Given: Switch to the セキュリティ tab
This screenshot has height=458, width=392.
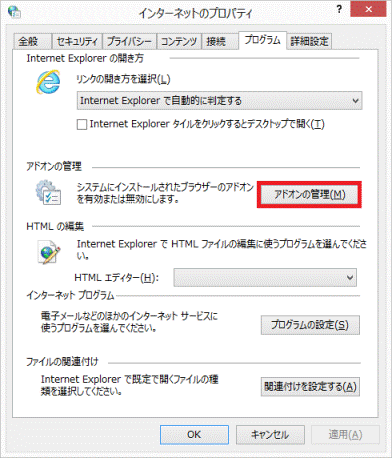Looking at the screenshot, I should (x=77, y=41).
